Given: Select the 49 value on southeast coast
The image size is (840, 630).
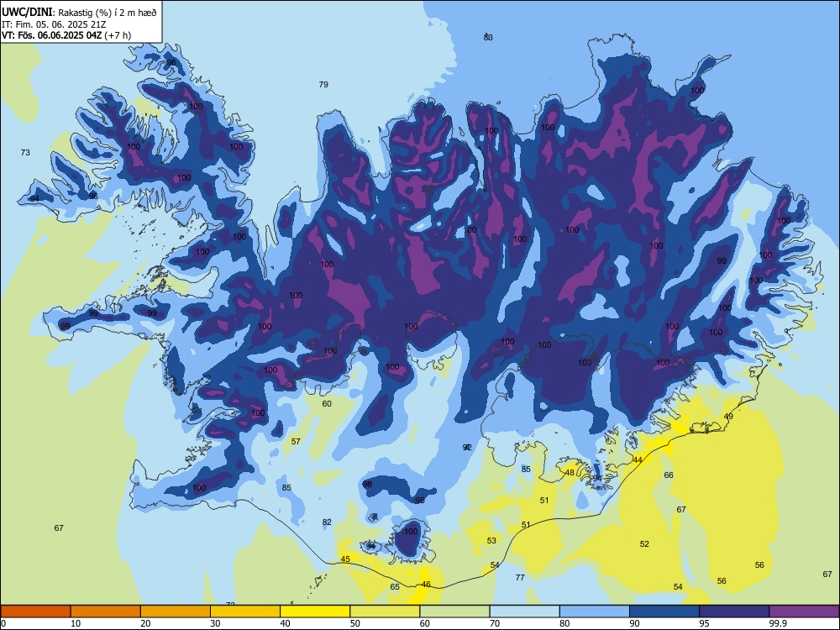Looking at the screenshot, I should (x=728, y=417).
